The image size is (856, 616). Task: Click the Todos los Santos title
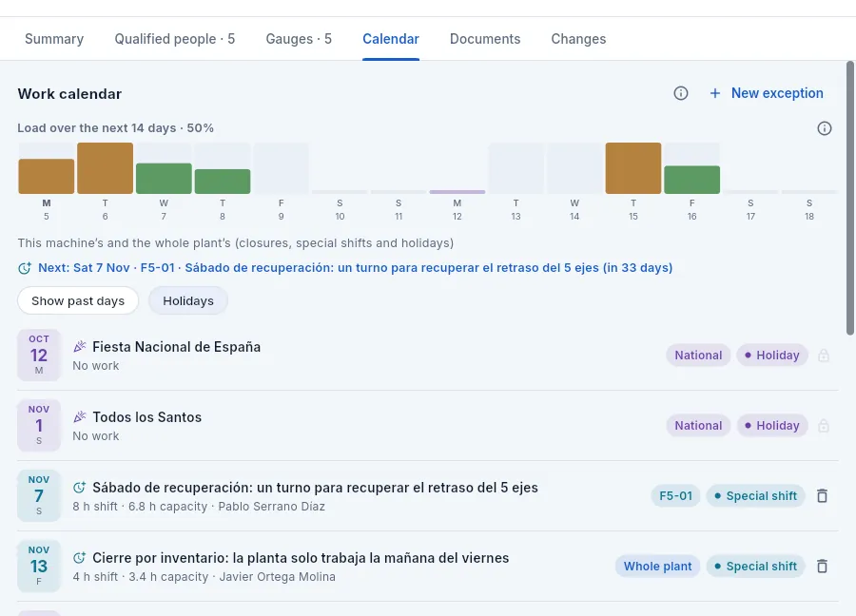coord(146,417)
